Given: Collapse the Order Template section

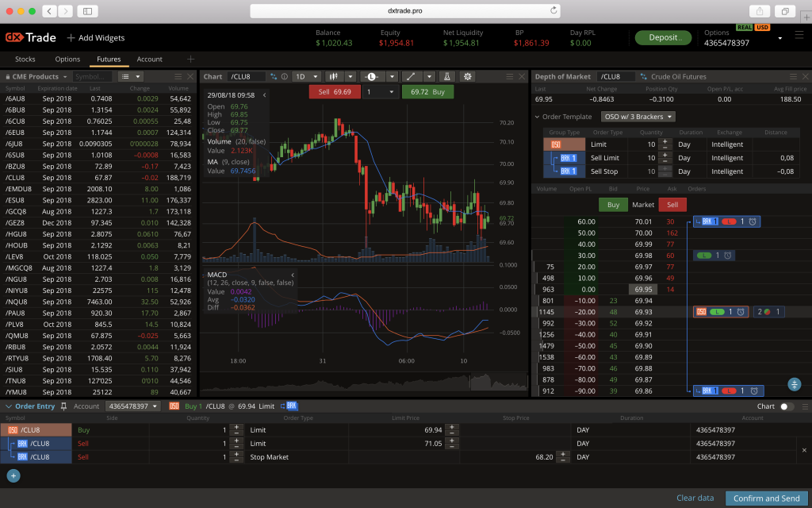Looking at the screenshot, I should pos(536,117).
